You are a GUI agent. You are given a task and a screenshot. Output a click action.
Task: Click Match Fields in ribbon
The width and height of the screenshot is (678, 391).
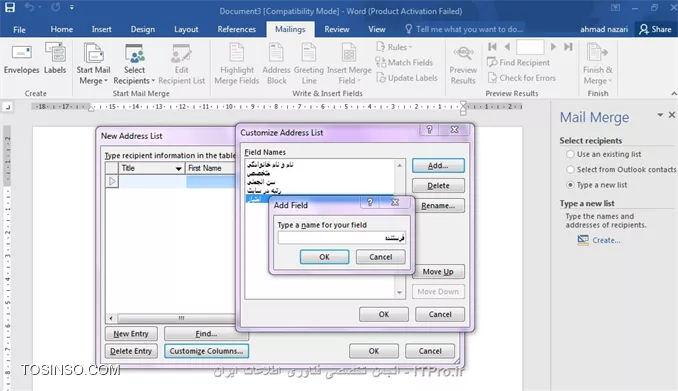[404, 62]
